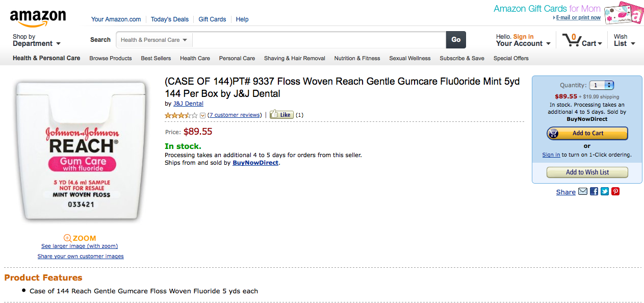Share product on Twitter

[605, 192]
